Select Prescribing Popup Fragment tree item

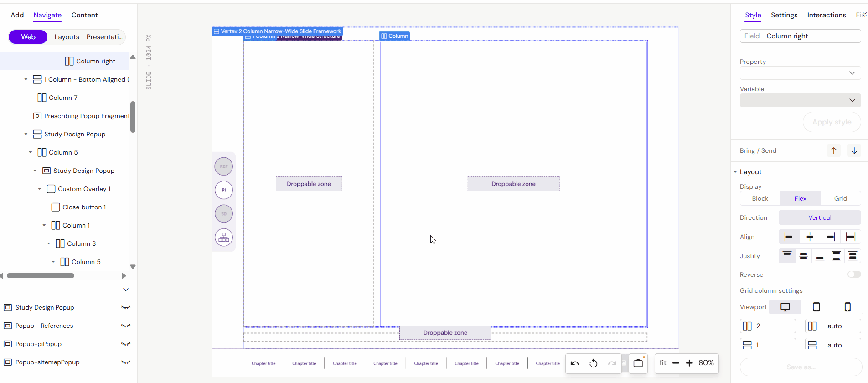tap(81, 116)
